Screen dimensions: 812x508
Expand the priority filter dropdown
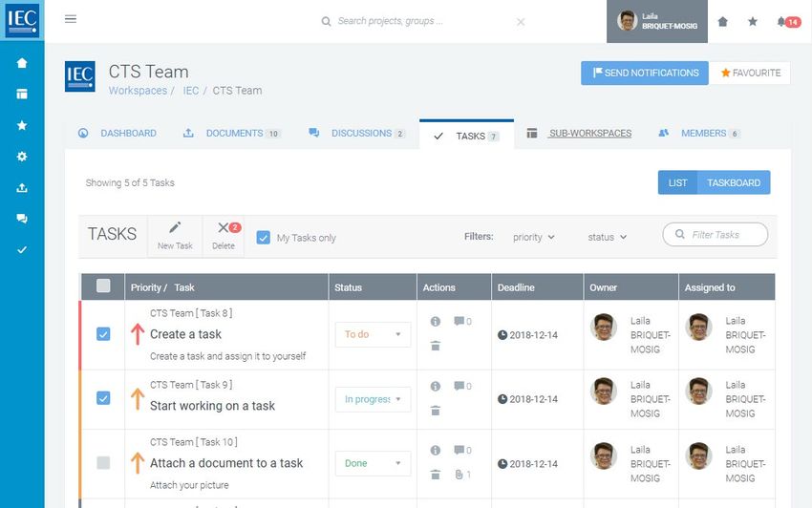[534, 237]
